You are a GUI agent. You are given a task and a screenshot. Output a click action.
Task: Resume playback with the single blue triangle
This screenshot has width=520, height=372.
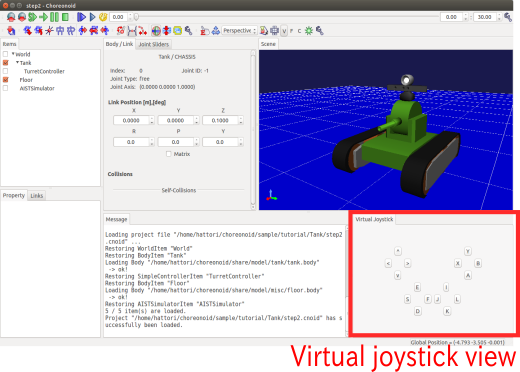93,17
